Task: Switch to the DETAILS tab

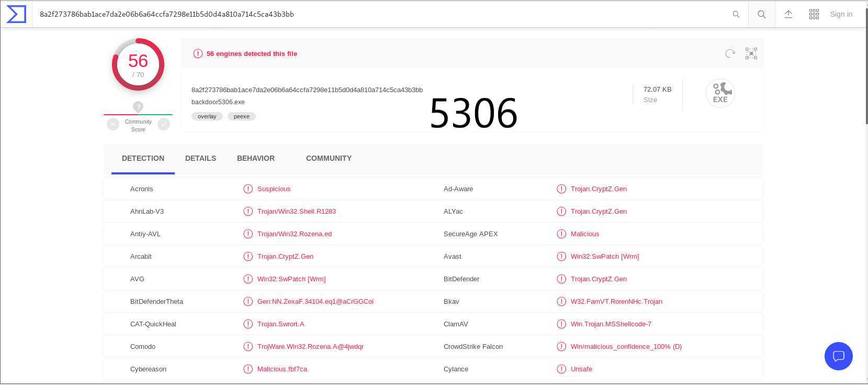Action: [200, 158]
